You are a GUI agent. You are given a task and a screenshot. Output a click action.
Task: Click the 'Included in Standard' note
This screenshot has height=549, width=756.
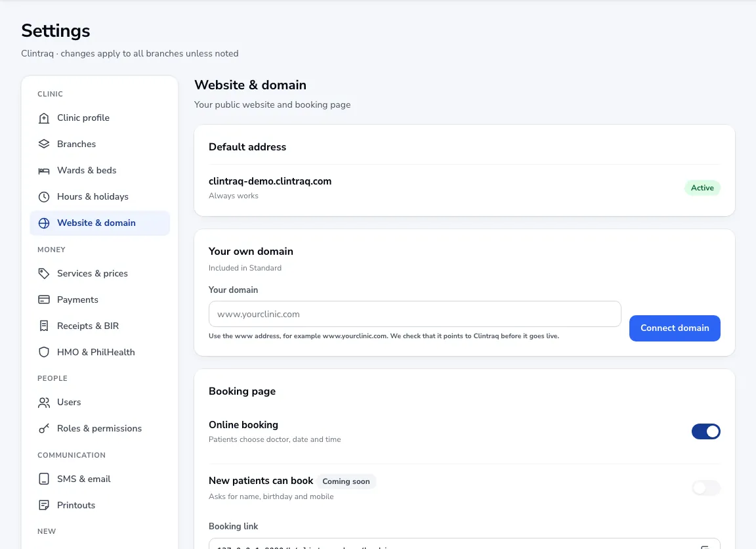pos(245,268)
